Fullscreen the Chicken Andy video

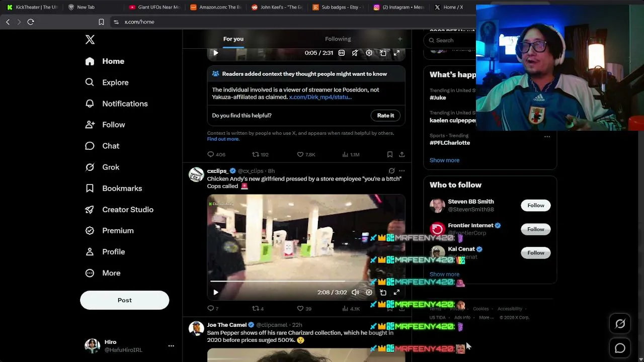(x=396, y=292)
